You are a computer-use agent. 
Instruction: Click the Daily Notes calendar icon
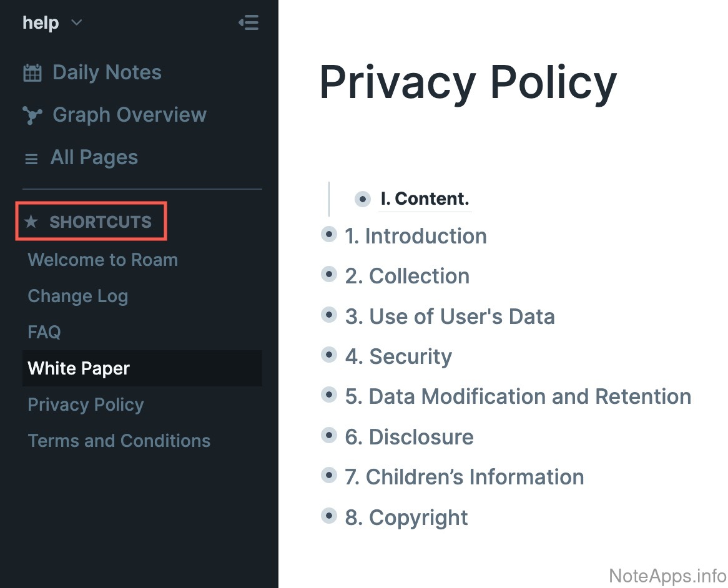tap(32, 73)
